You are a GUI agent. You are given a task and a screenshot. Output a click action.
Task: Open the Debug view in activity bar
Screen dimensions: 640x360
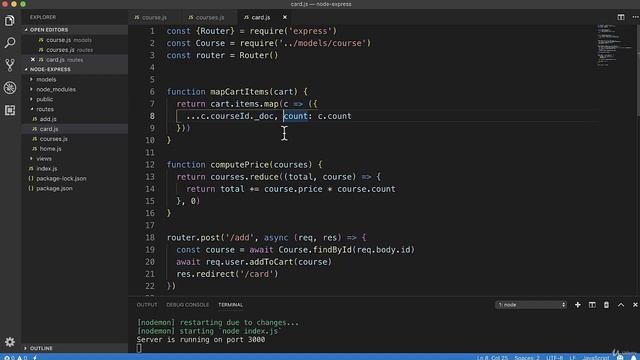pos(10,87)
